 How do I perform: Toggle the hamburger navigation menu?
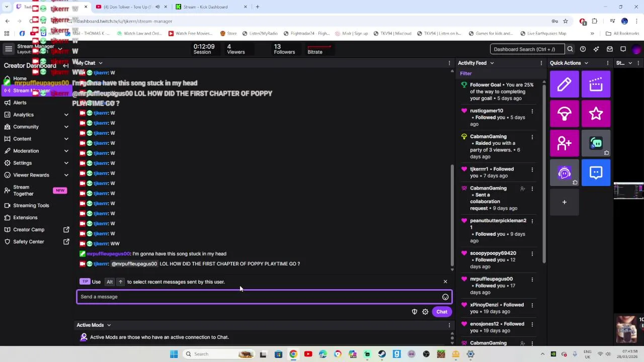(9, 49)
